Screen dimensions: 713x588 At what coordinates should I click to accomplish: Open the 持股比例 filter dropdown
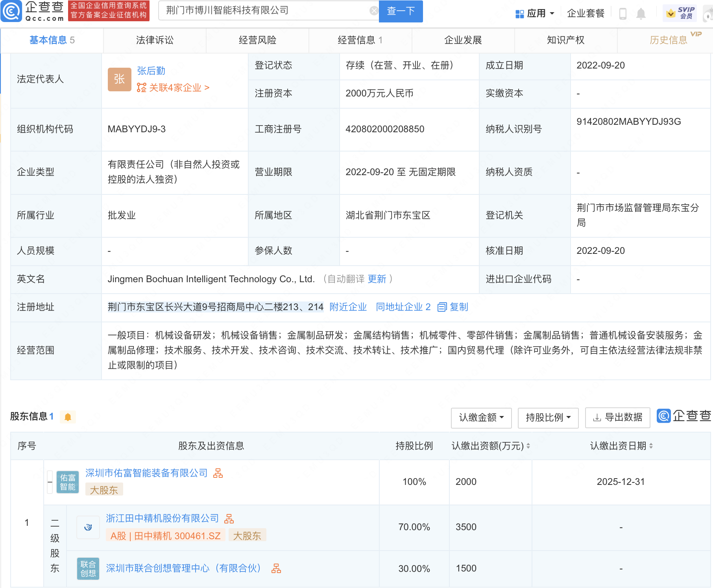click(548, 418)
